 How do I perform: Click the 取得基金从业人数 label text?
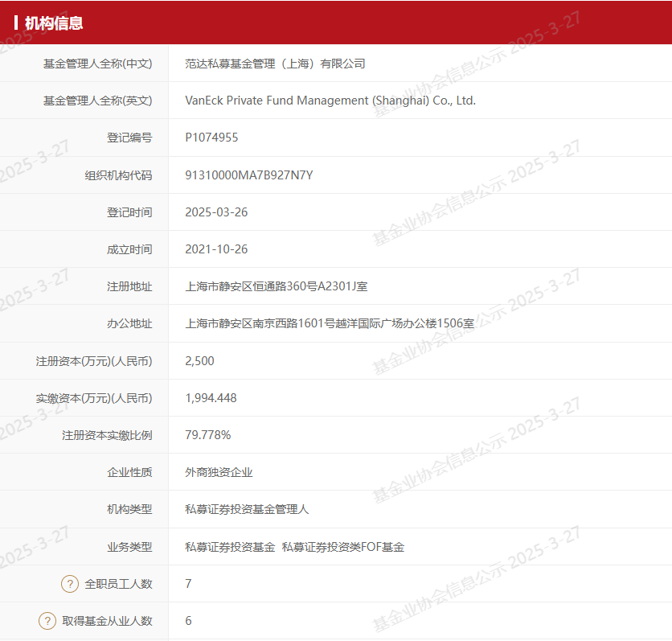[x=107, y=621]
